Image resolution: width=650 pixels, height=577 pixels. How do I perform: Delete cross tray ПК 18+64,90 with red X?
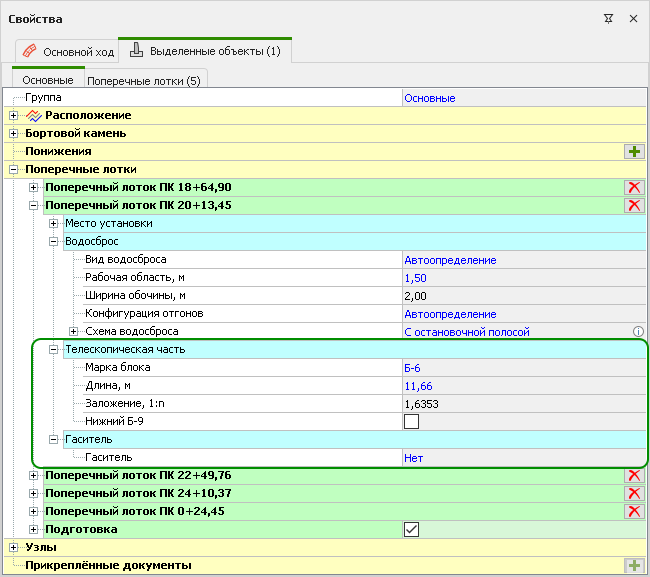[x=633, y=187]
